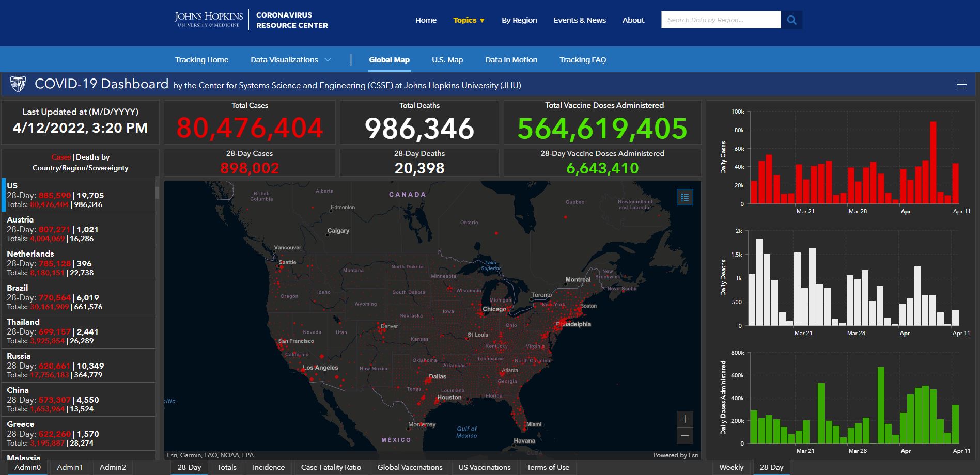Open By Region page
Screen dimensions: 980x475
coord(519,20)
